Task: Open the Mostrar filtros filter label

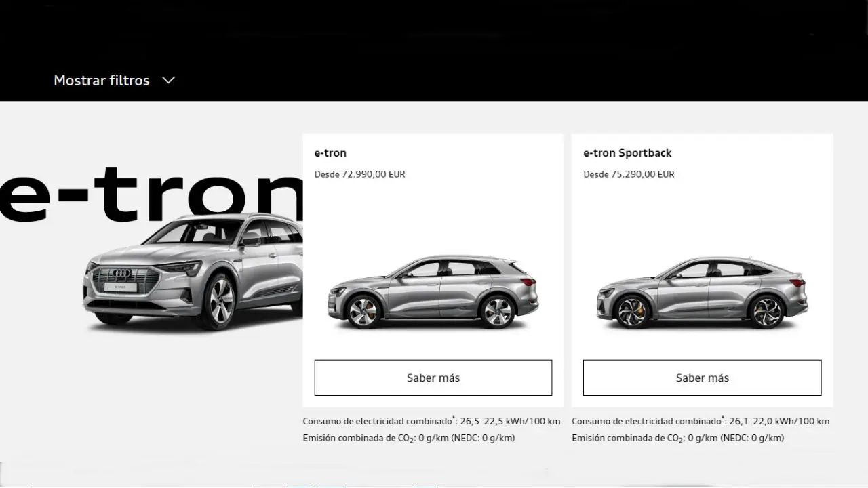Action: tap(102, 80)
